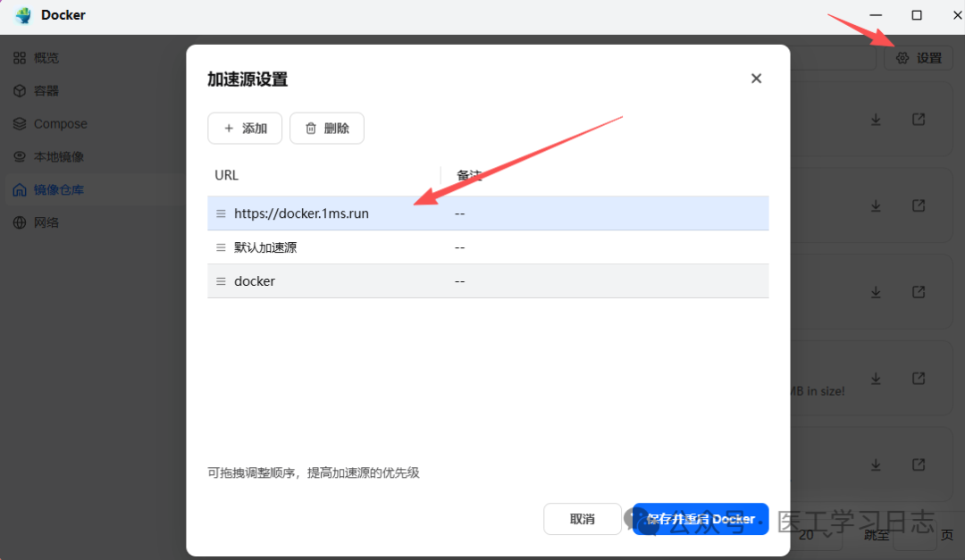Open the page size dropdown showing 20
The width and height of the screenshot is (965, 560).
(x=814, y=535)
